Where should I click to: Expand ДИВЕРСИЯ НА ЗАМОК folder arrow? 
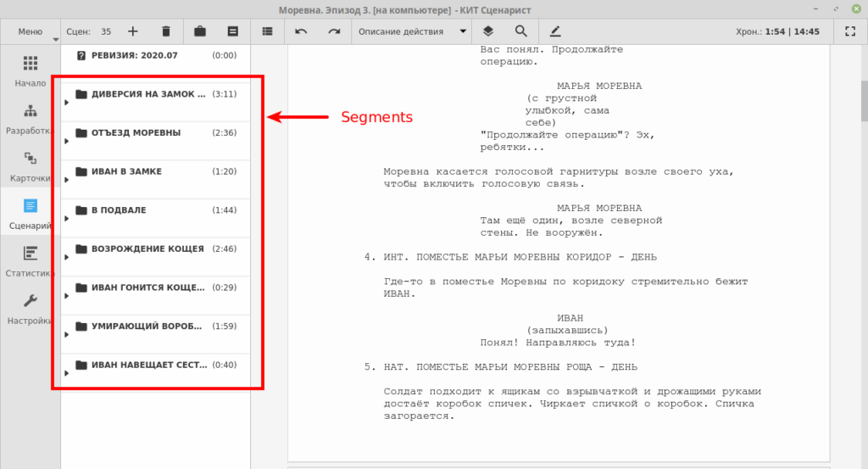click(x=66, y=103)
